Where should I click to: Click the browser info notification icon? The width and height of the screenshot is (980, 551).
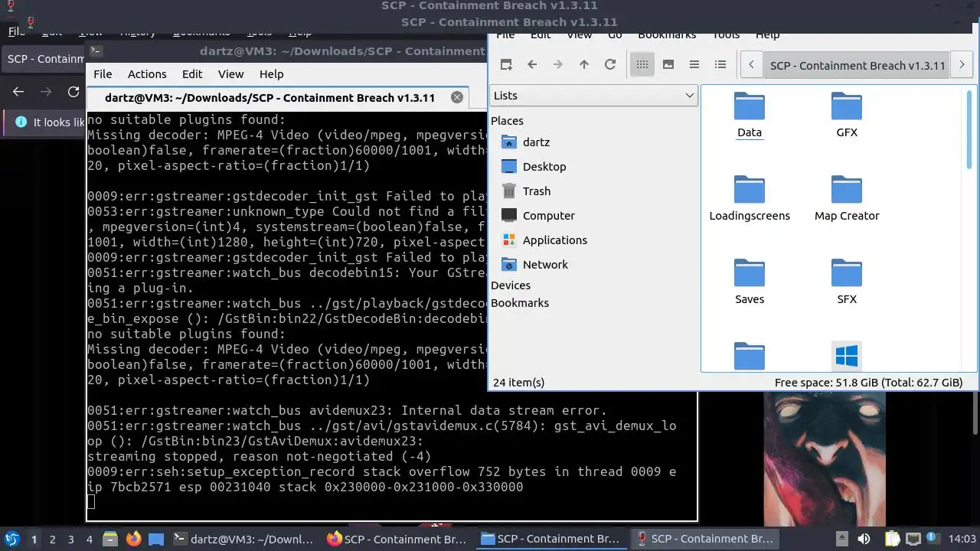(x=21, y=122)
